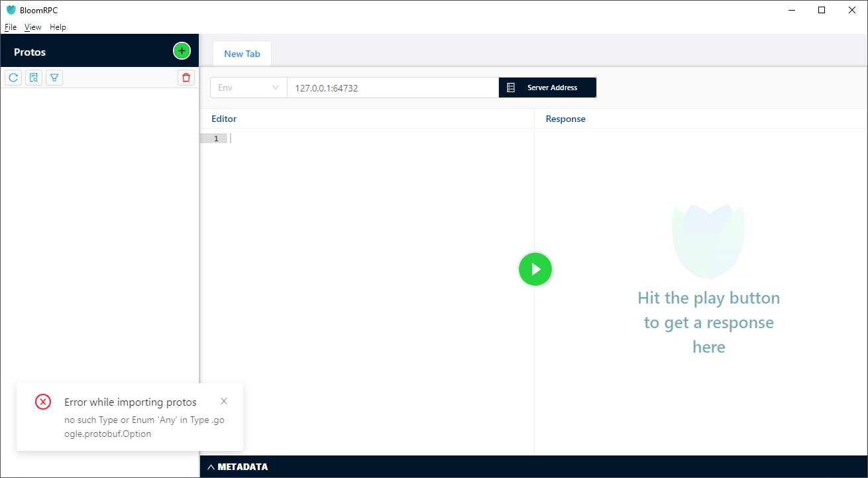Expand the METADATA panel
The width and height of the screenshot is (868, 478).
239,467
